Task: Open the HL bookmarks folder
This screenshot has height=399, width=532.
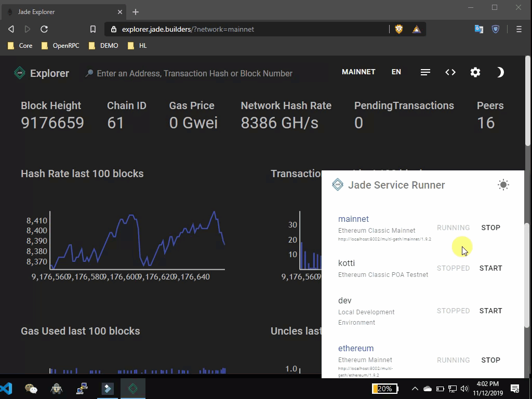Action: (x=137, y=46)
